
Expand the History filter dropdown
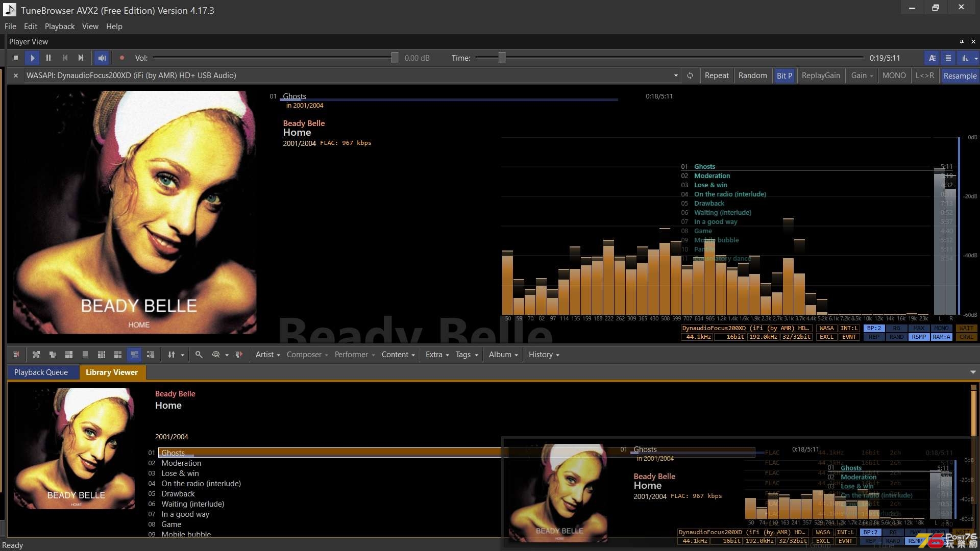544,355
